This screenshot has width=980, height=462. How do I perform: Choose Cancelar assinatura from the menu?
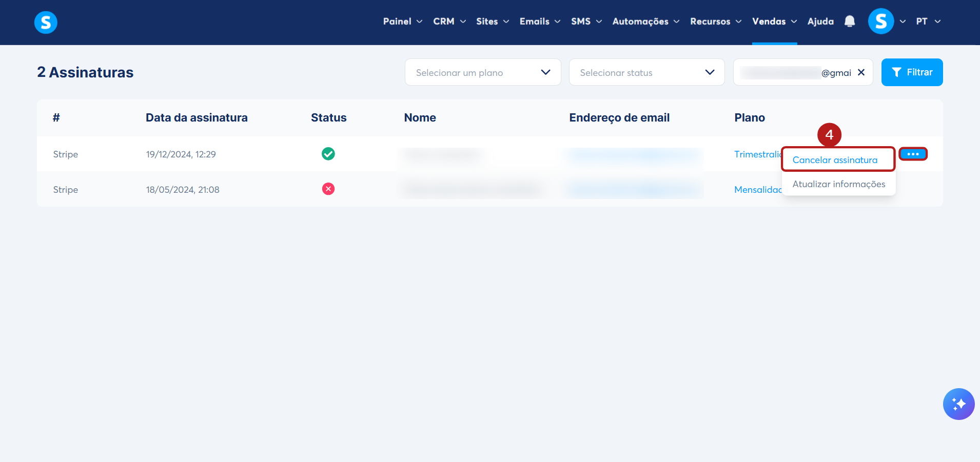point(835,160)
